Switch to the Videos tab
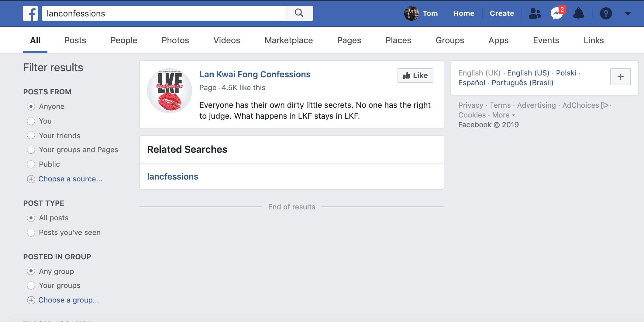The width and height of the screenshot is (644, 322). pos(227,40)
